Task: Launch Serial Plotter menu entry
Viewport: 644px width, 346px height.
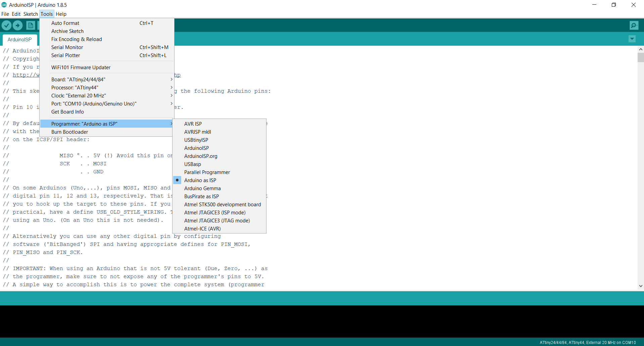Action: pos(107,55)
